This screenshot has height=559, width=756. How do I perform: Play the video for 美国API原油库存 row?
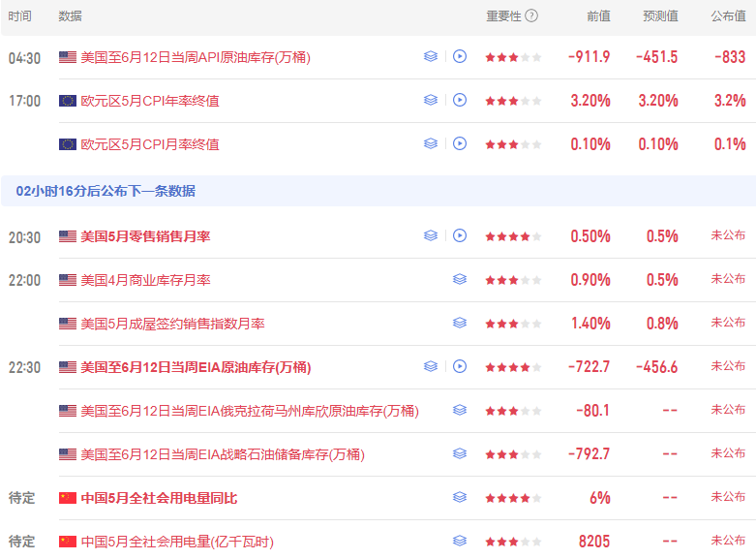460,56
